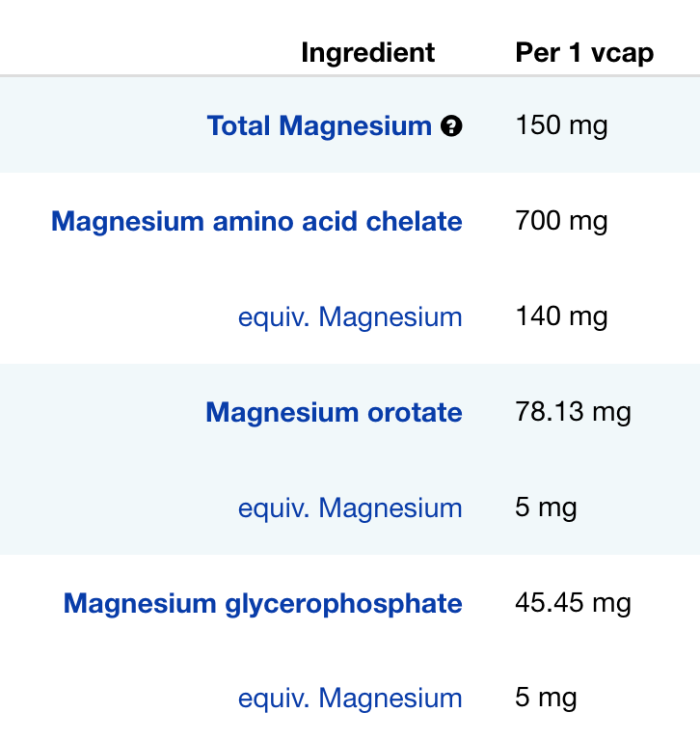Click equiv. Magnesium under Magnesium glycerophosphate
This screenshot has width=700, height=741.
tap(350, 699)
